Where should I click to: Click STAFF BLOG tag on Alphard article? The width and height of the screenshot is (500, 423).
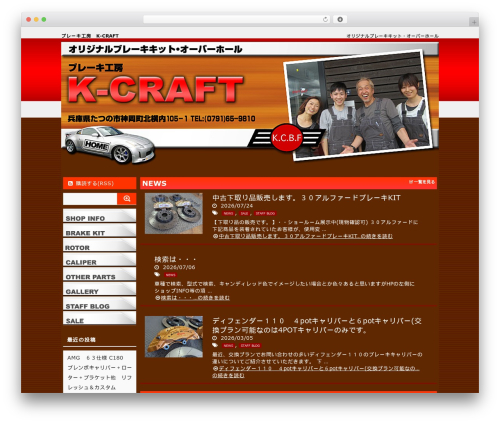pos(265,213)
